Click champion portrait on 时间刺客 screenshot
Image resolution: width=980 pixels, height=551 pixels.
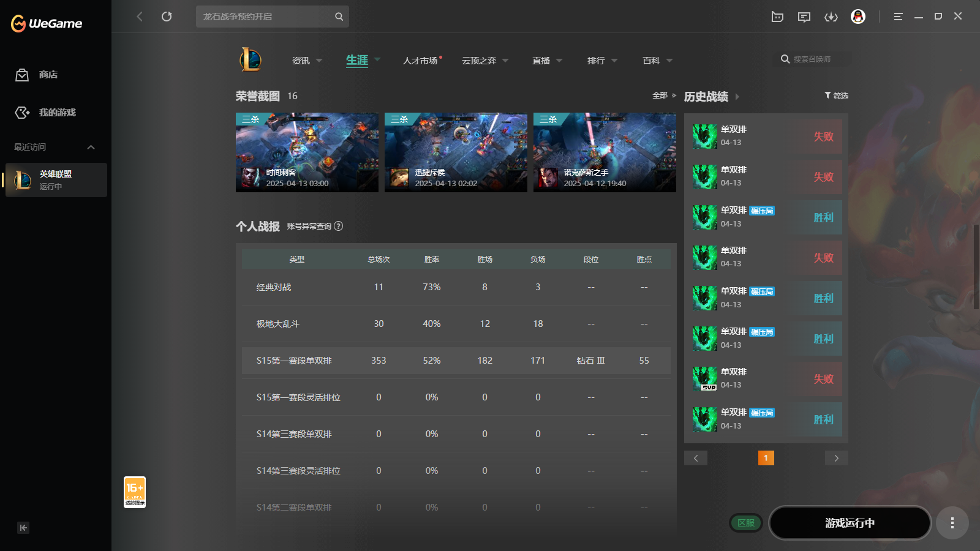click(x=250, y=178)
